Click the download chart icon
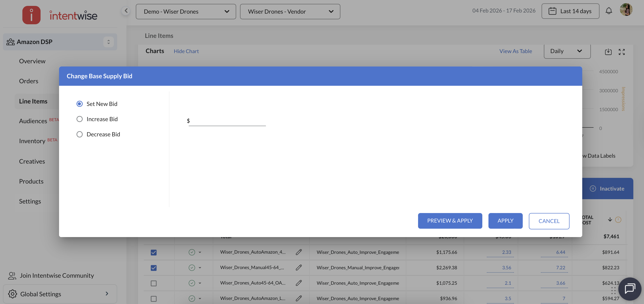This screenshot has height=304, width=644. (608, 52)
